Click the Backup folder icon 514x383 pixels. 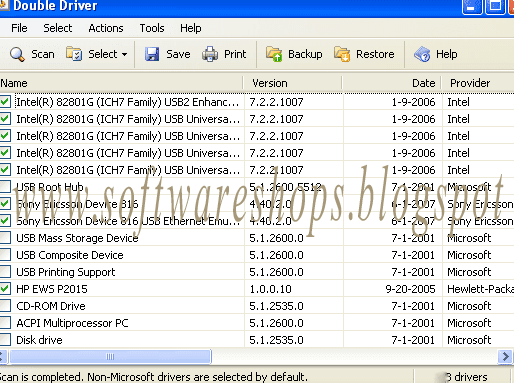(x=274, y=54)
